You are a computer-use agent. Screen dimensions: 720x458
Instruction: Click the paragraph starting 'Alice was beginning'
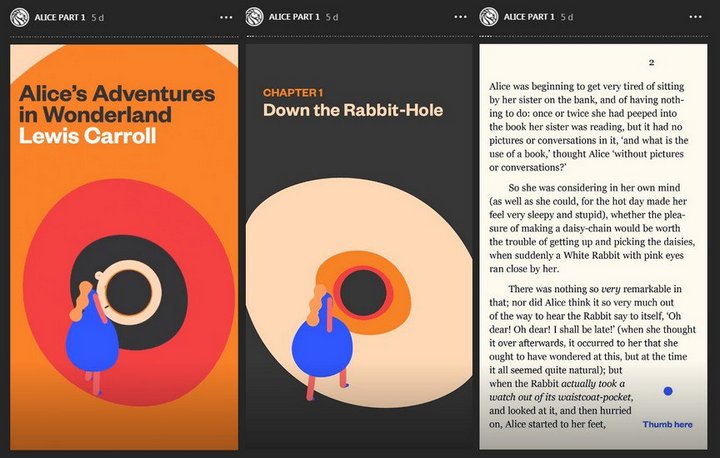587,127
